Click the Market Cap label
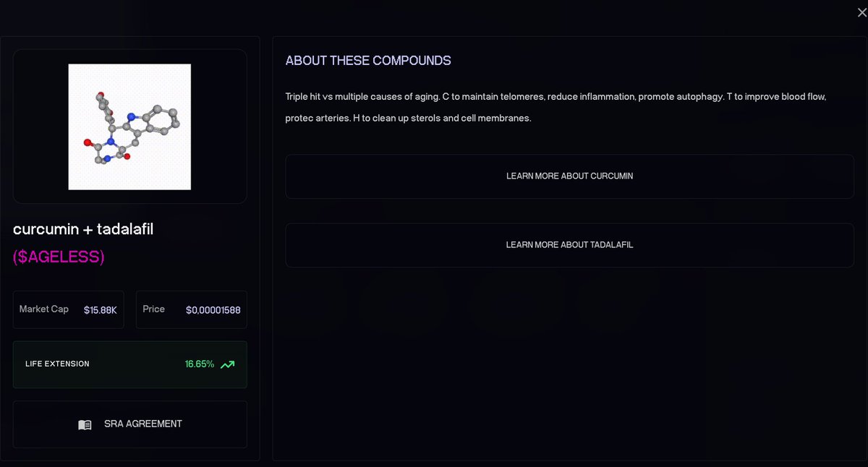 (44, 309)
